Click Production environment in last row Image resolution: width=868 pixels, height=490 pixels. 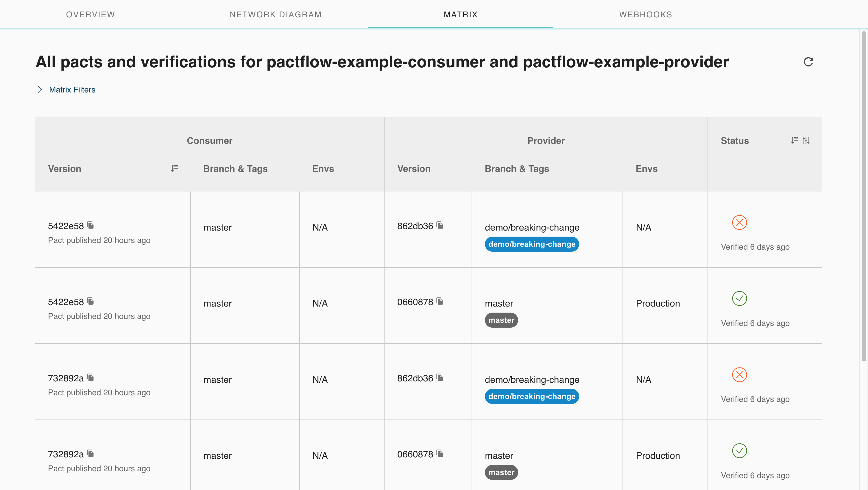coord(658,456)
